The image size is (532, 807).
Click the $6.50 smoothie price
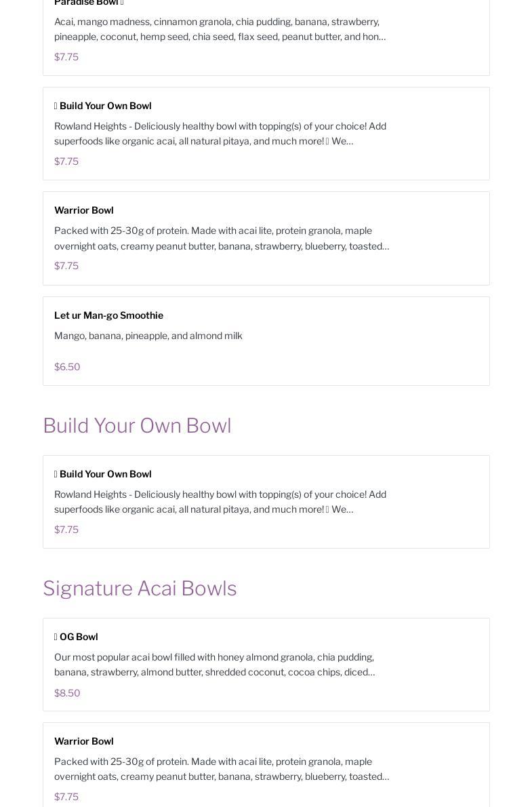tap(67, 367)
